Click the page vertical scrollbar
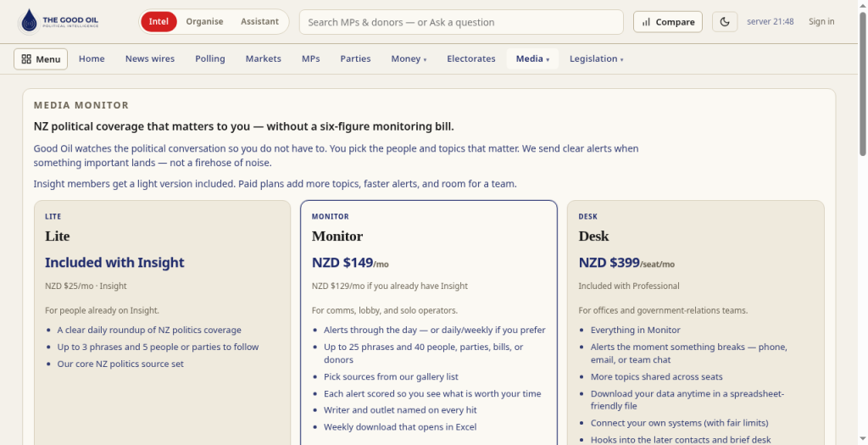Image resolution: width=868 pixels, height=445 pixels. click(x=862, y=83)
